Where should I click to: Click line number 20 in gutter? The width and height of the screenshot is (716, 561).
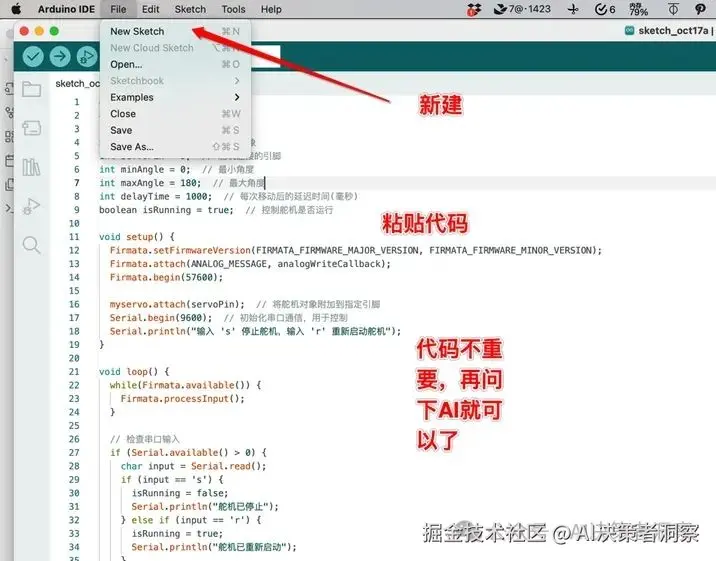point(74,358)
